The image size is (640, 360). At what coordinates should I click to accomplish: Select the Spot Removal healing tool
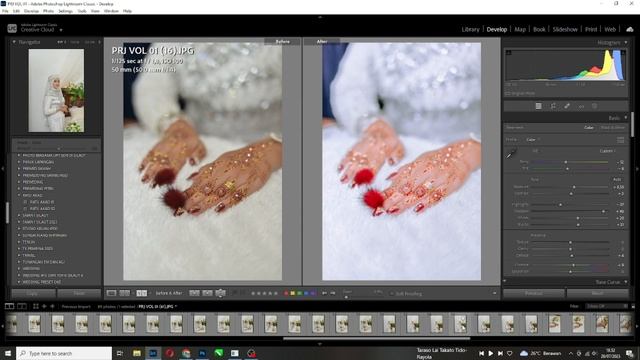click(567, 106)
